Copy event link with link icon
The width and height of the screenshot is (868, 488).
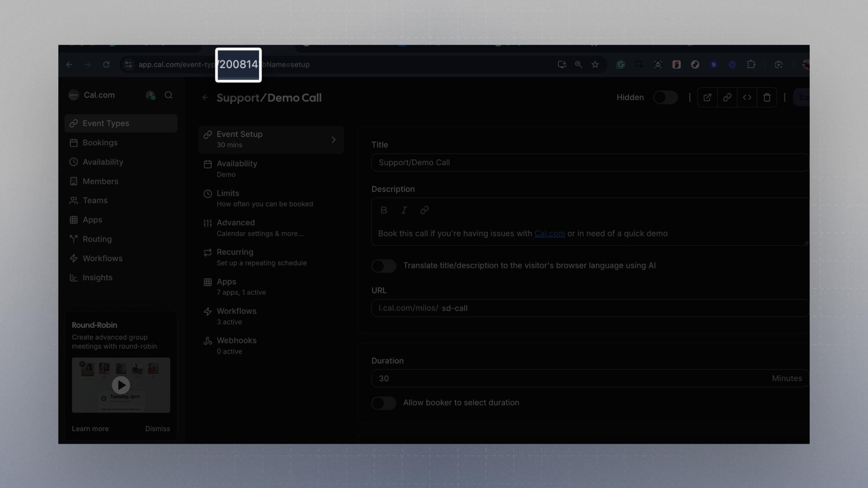727,97
